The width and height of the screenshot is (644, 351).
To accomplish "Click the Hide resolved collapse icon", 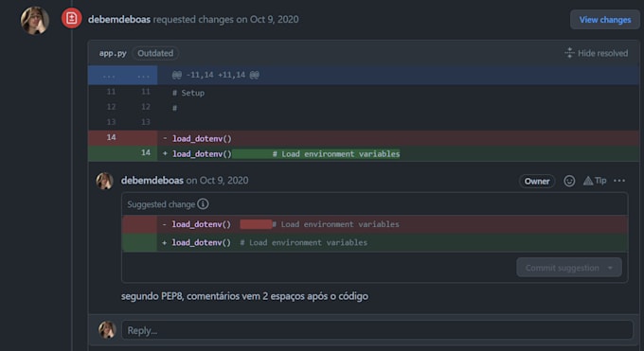I will pyautogui.click(x=569, y=53).
